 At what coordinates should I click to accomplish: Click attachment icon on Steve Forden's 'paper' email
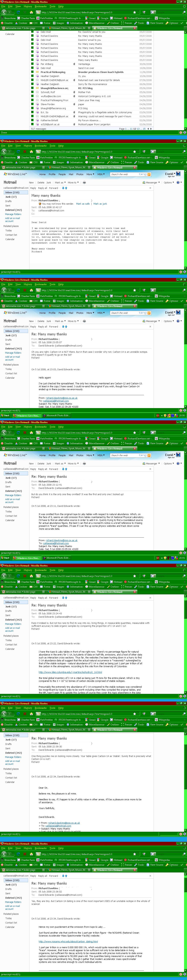click(74, 104)
